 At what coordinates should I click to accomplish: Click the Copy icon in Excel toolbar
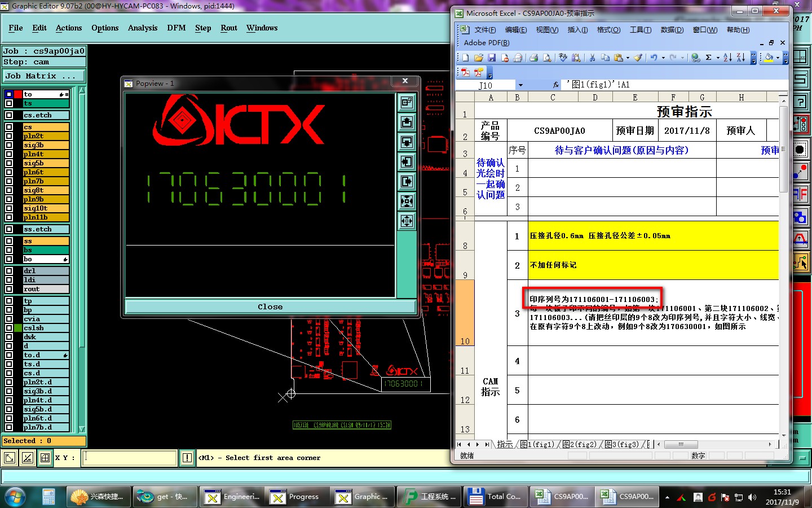pyautogui.click(x=605, y=58)
